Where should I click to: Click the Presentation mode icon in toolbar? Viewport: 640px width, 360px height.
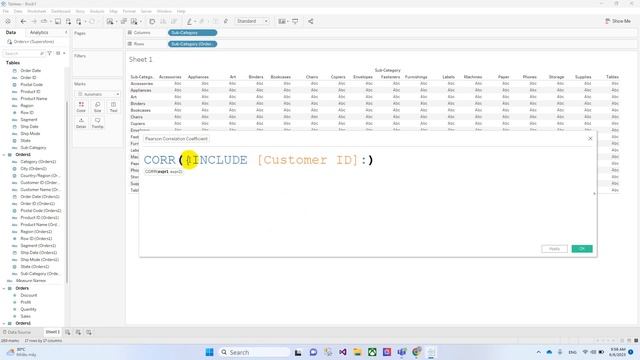coord(295,21)
